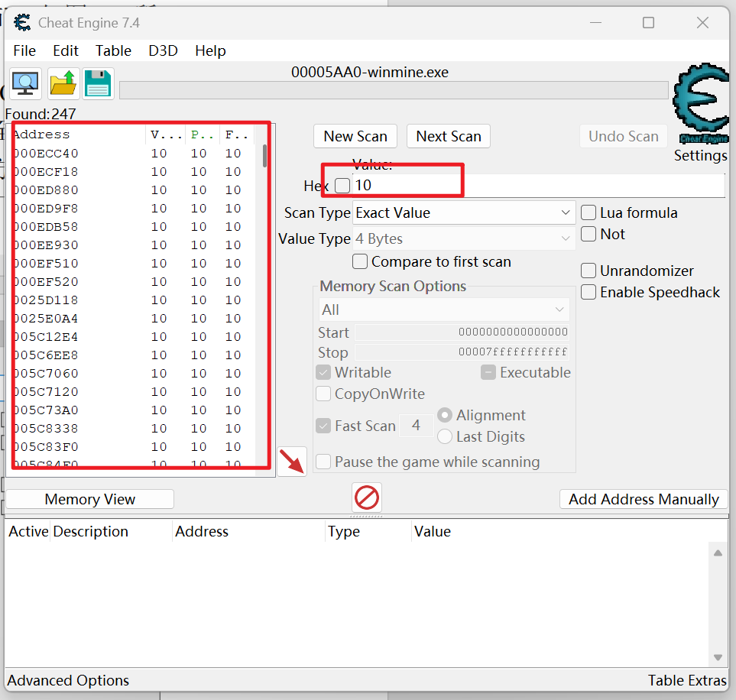Enable the Unrandomizer checkbox
Image resolution: width=736 pixels, height=700 pixels.
(x=588, y=271)
